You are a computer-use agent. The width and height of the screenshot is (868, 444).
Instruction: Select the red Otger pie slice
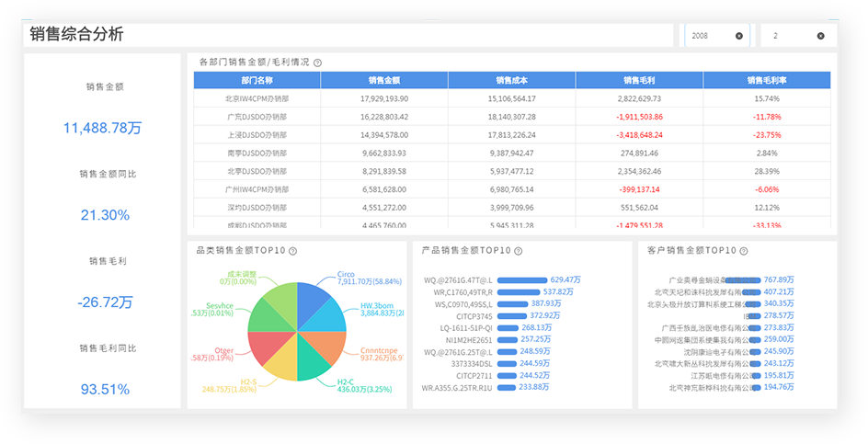click(x=266, y=346)
